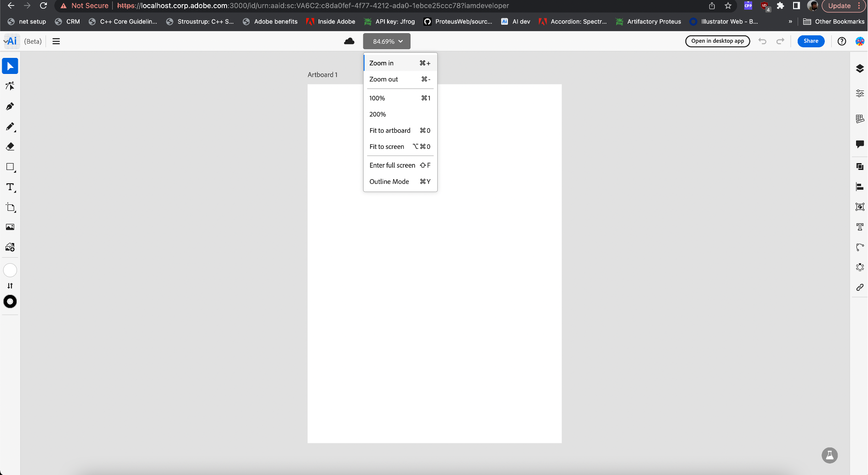Image resolution: width=868 pixels, height=475 pixels.
Task: Open the Artboard tool
Action: pos(10,207)
